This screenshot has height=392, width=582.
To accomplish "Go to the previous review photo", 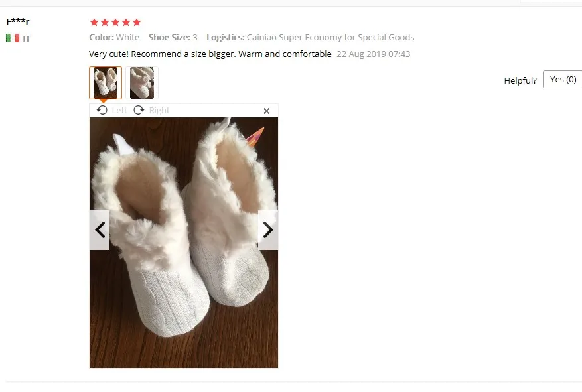I will pyautogui.click(x=100, y=230).
